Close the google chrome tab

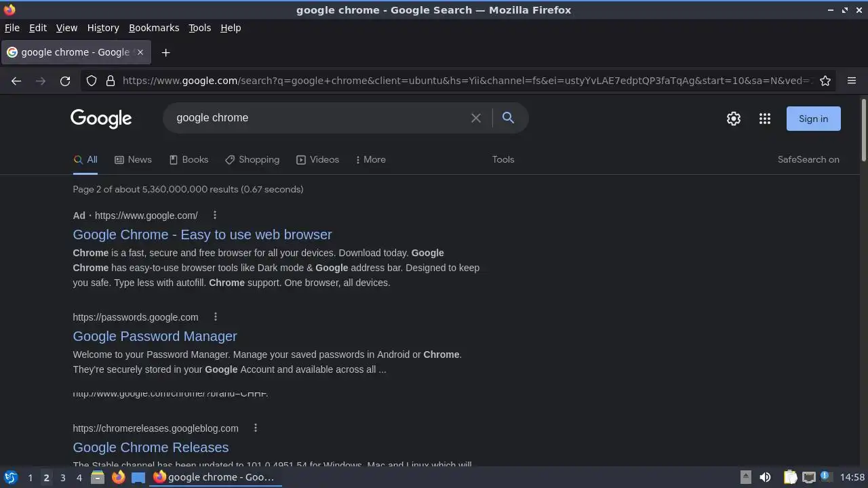(x=140, y=52)
